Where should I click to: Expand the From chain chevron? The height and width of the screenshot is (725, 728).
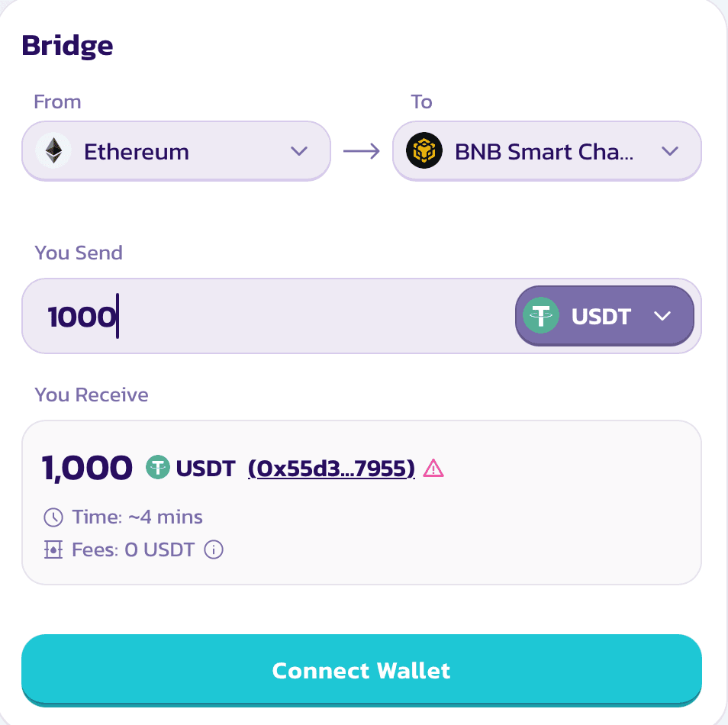pyautogui.click(x=299, y=151)
